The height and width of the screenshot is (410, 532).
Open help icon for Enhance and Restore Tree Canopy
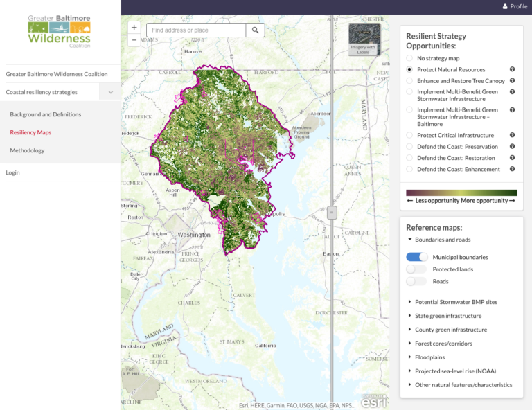[x=513, y=80]
